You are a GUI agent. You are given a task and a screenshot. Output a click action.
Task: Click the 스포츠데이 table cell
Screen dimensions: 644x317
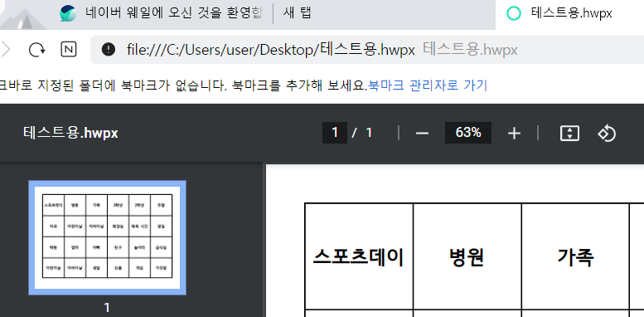tap(359, 256)
